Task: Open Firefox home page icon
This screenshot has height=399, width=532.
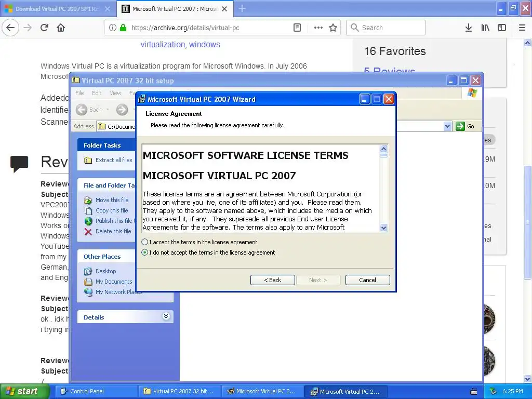Action: (61, 28)
